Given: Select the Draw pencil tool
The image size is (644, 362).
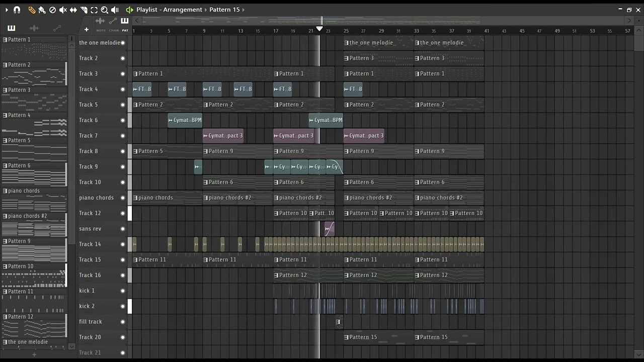Looking at the screenshot, I should pyautogui.click(x=32, y=10).
